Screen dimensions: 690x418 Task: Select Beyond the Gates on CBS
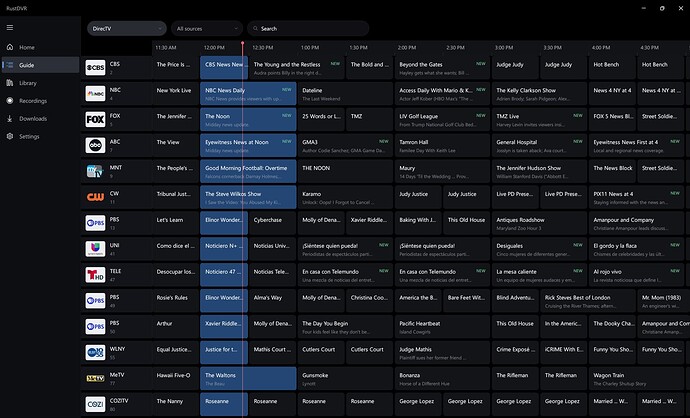pyautogui.click(x=442, y=67)
